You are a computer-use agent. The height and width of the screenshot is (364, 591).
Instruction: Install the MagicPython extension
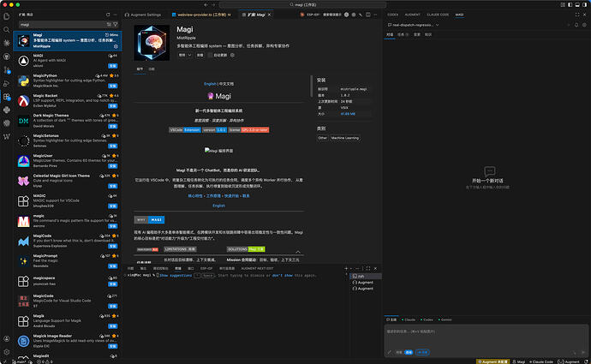click(x=113, y=86)
